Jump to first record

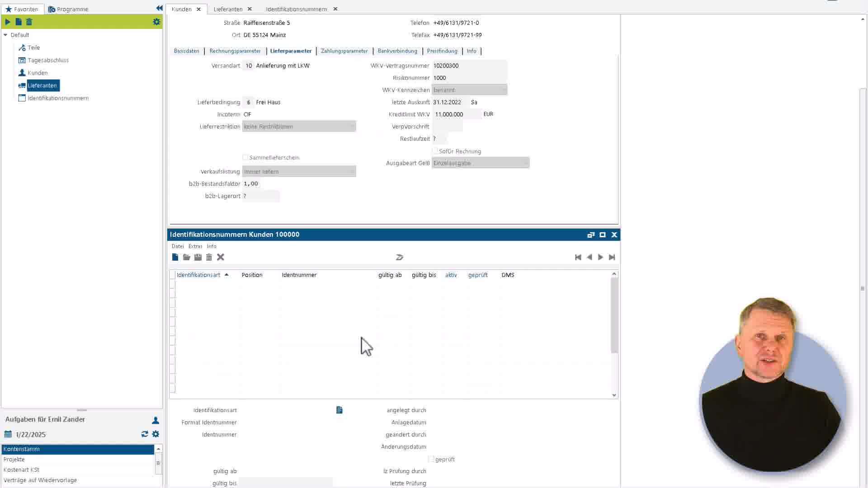(x=578, y=257)
